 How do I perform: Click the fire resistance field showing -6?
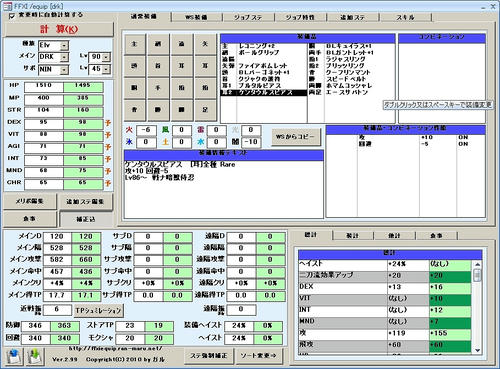click(146, 130)
